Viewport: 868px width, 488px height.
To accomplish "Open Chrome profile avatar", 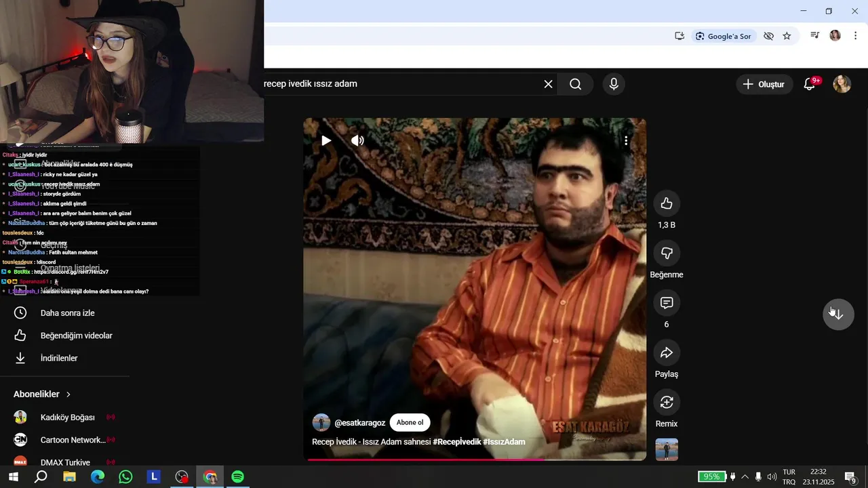I will tap(835, 36).
